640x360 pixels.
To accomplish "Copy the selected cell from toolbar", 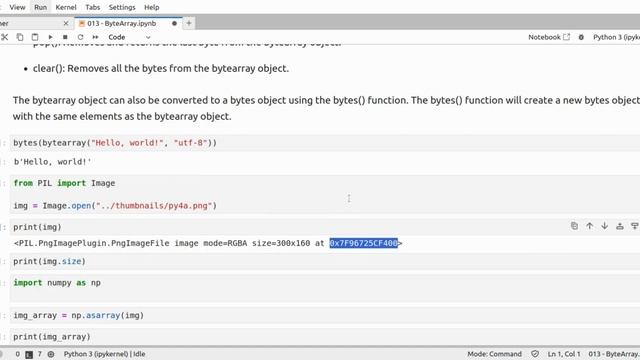I will (20, 37).
